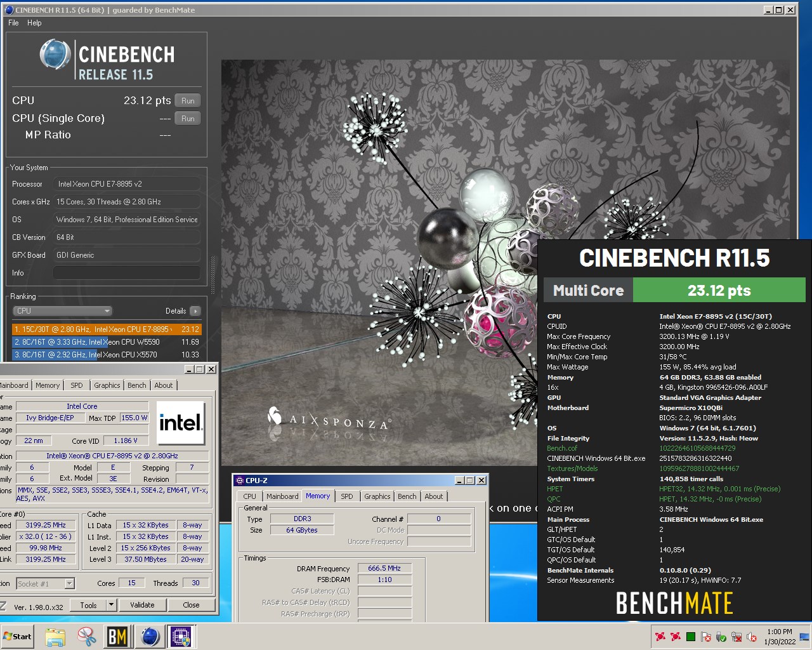The height and width of the screenshot is (650, 812).
Task: Click the volume muted tray icon
Action: (752, 637)
